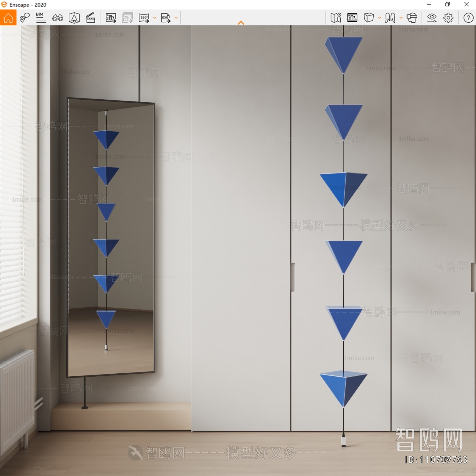Minimize the Enscape window
This screenshot has width=476, height=476.
coord(429,4)
